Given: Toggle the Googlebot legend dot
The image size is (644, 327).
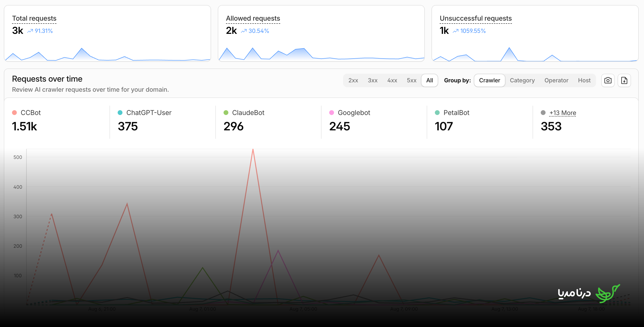Looking at the screenshot, I should (332, 113).
